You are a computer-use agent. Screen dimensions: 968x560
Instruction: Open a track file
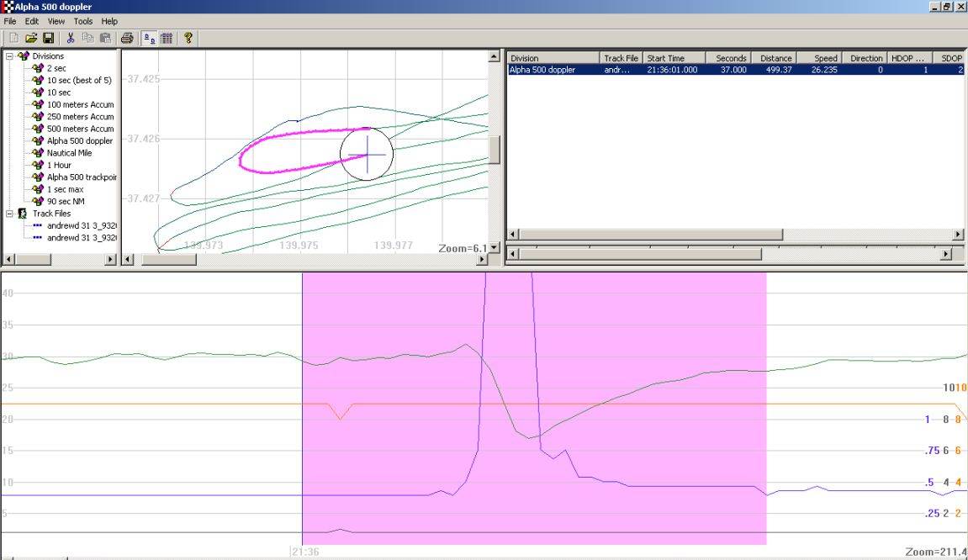[32, 38]
